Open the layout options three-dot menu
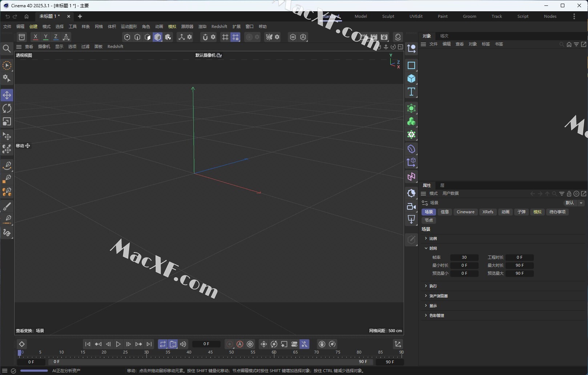Image resolution: width=588 pixels, height=375 pixels. 574,16
